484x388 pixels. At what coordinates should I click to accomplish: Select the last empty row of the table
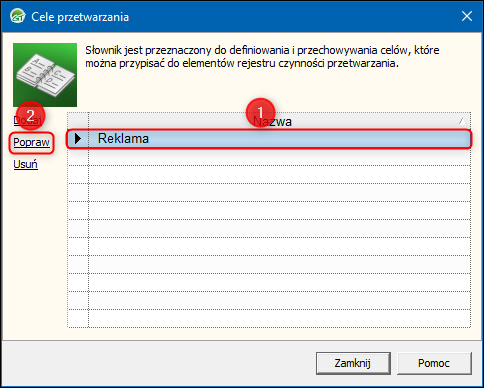(269, 318)
